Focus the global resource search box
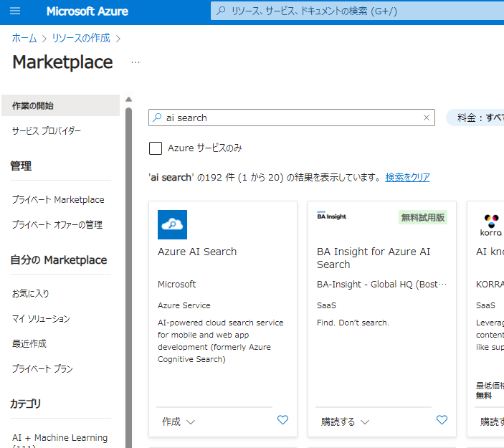 tap(357, 11)
